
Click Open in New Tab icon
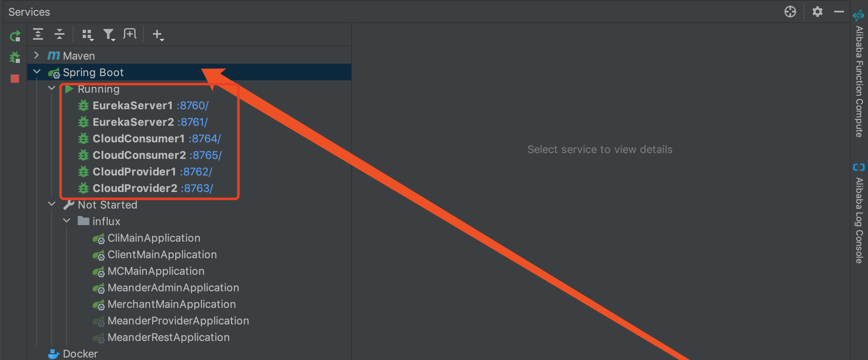(130, 34)
